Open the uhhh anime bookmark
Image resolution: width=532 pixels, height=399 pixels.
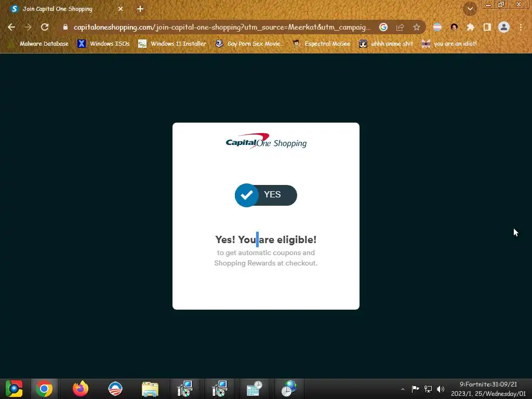click(387, 44)
